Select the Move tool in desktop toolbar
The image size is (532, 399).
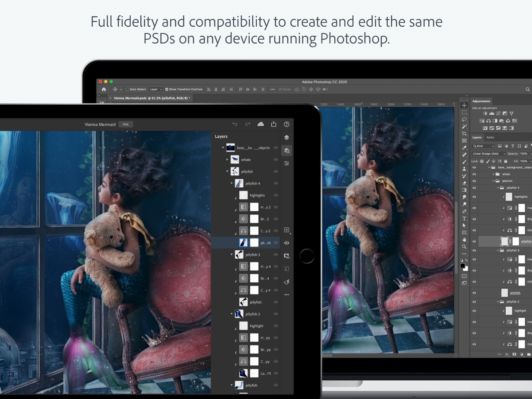click(464, 105)
